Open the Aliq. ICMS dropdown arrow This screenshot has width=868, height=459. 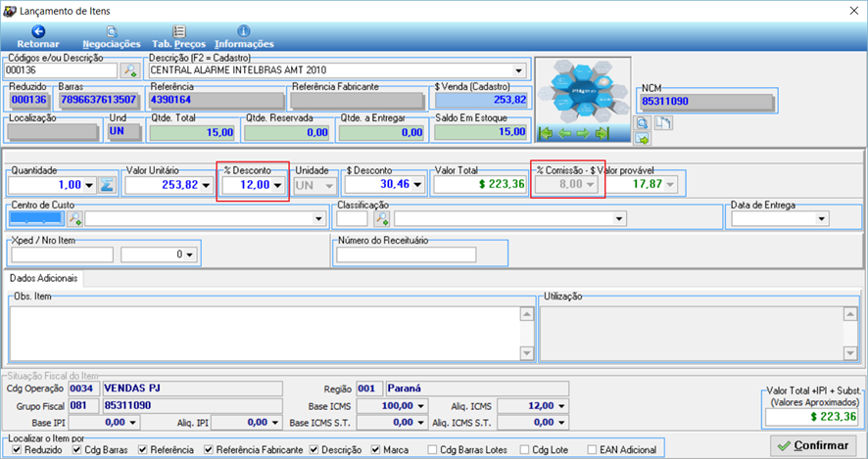pos(562,406)
